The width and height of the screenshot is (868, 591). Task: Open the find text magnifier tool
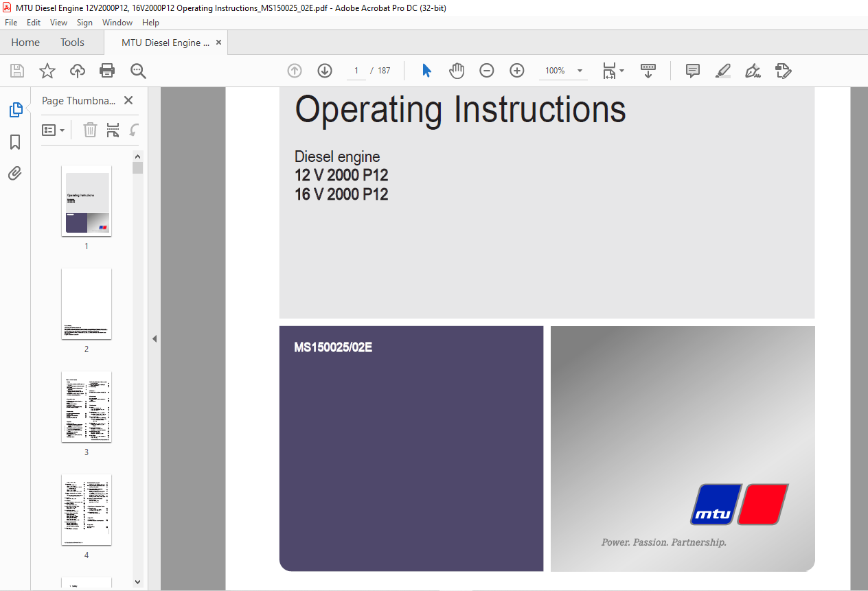(x=138, y=71)
